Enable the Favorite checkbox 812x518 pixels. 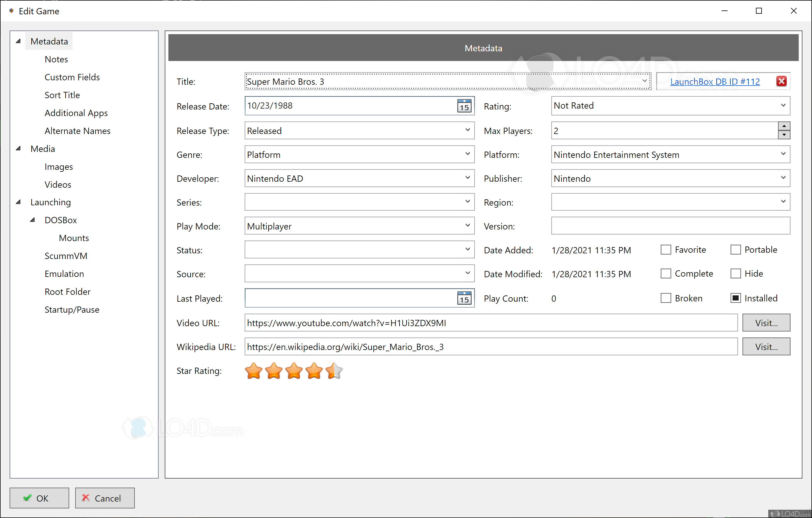pyautogui.click(x=665, y=250)
